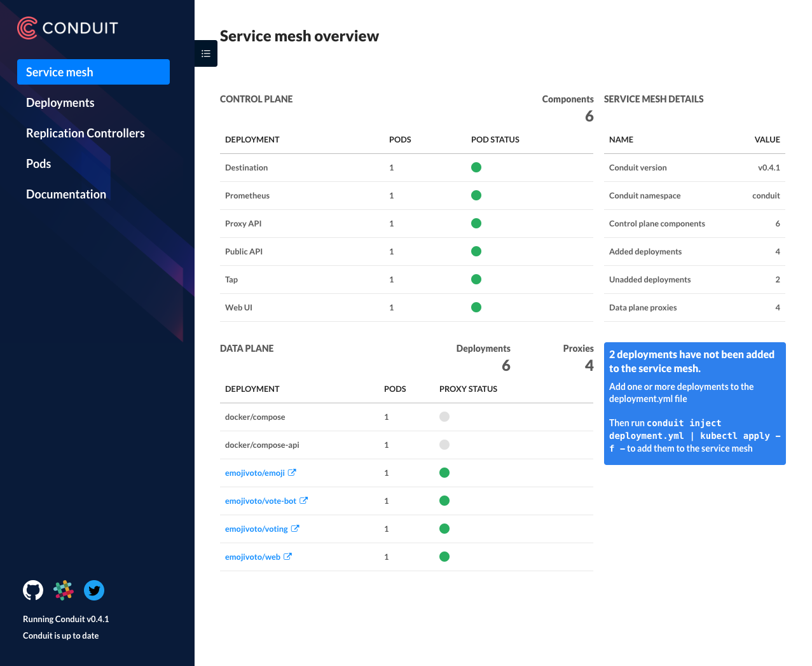
Task: Click green pod status dot for Destination
Action: (476, 167)
